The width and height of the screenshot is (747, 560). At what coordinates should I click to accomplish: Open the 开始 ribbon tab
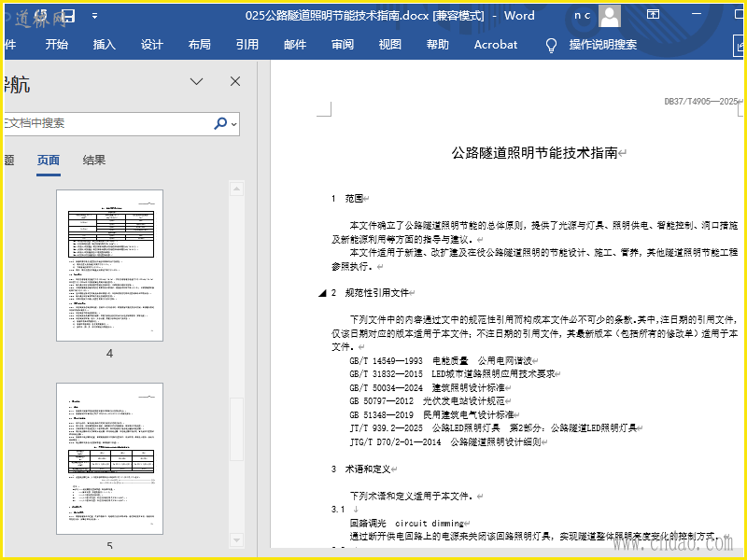pyautogui.click(x=57, y=45)
